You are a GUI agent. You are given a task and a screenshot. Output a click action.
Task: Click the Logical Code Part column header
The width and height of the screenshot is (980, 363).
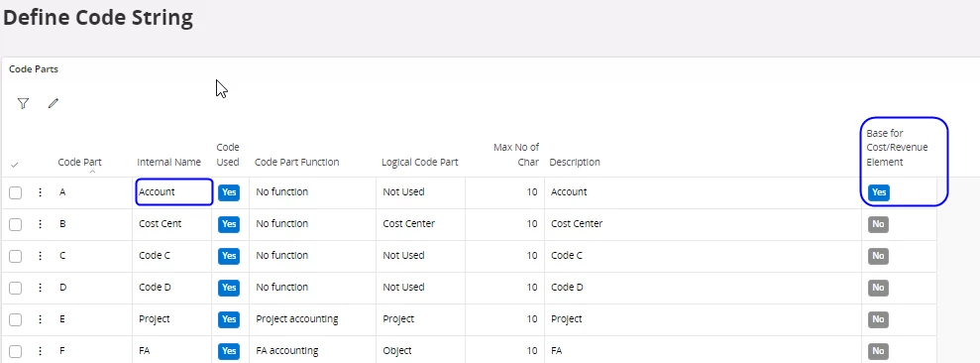click(420, 162)
